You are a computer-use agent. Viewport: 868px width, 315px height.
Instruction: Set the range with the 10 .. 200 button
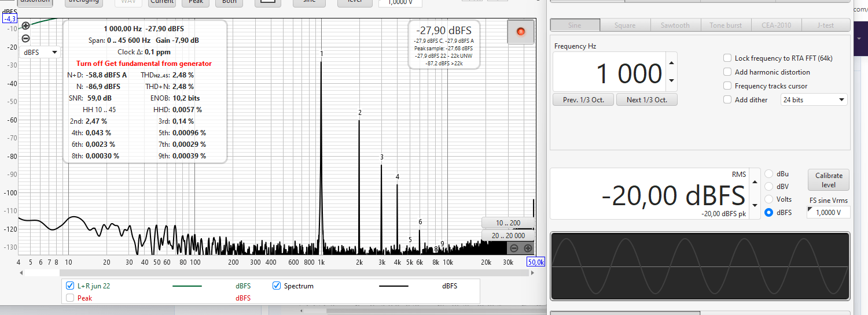[x=507, y=223]
